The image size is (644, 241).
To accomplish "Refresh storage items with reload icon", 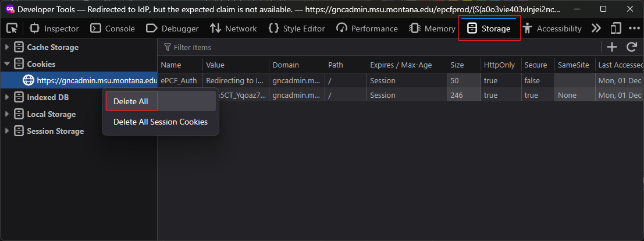I will tap(632, 47).
